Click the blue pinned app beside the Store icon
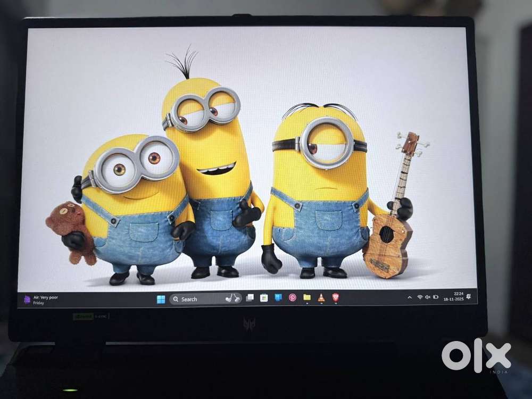532x399 pixels. click(x=277, y=299)
